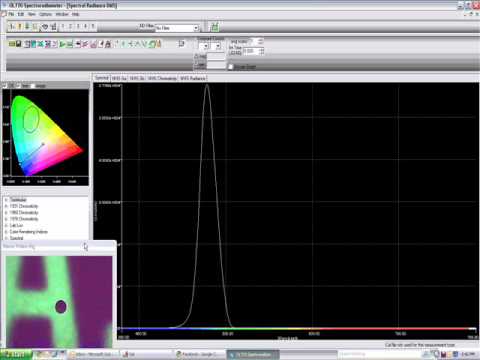480x360 pixels.
Task: Click toolbar button numbered 4
Action: pos(85,26)
